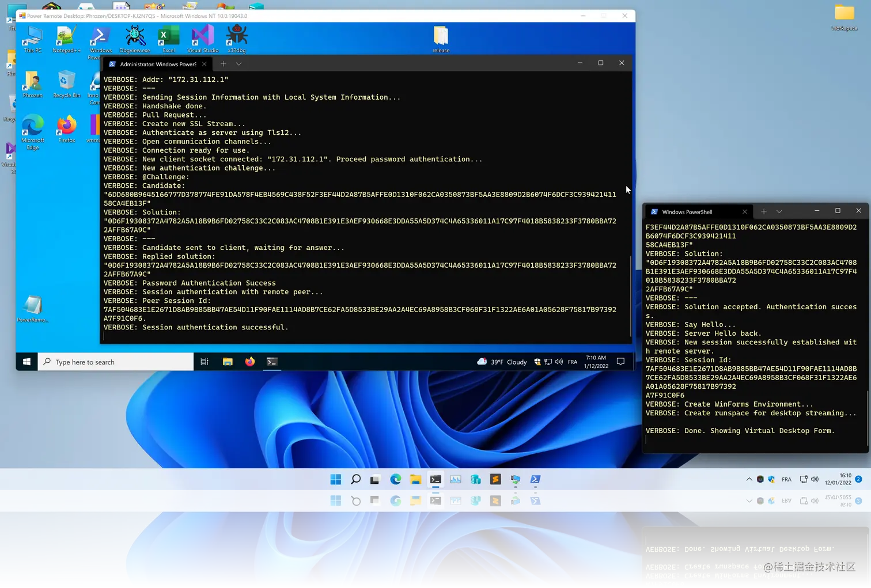Expand the local PowerShell profile dropdown chevron
The image size is (871, 588).
tap(779, 212)
